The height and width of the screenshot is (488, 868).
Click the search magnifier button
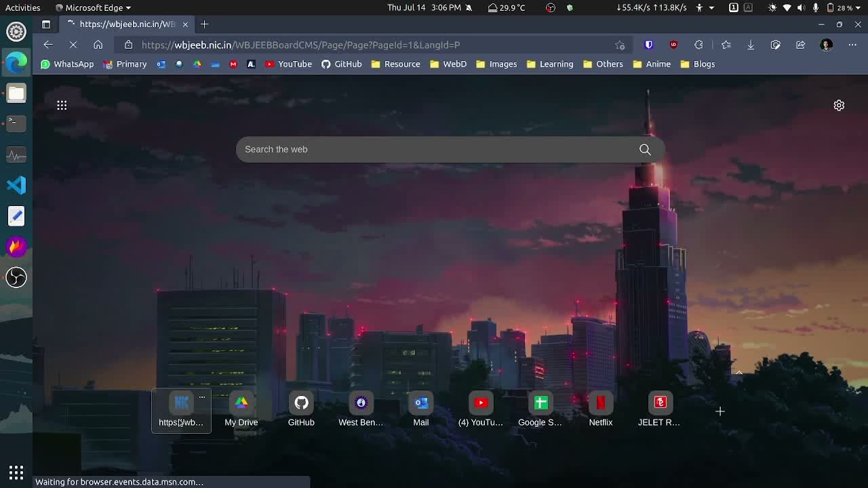(645, 149)
